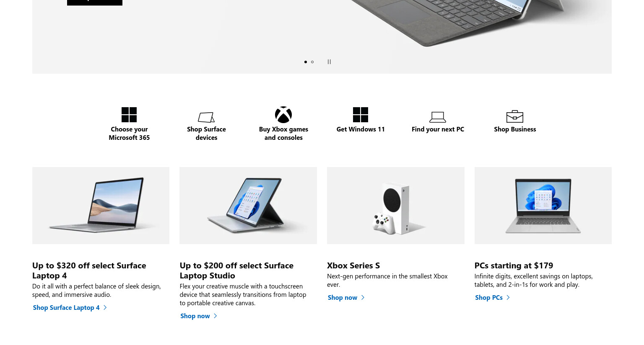Open the Microsoft 365 four-square icon
Image resolution: width=644 pixels, height=345 pixels.
[x=129, y=115]
